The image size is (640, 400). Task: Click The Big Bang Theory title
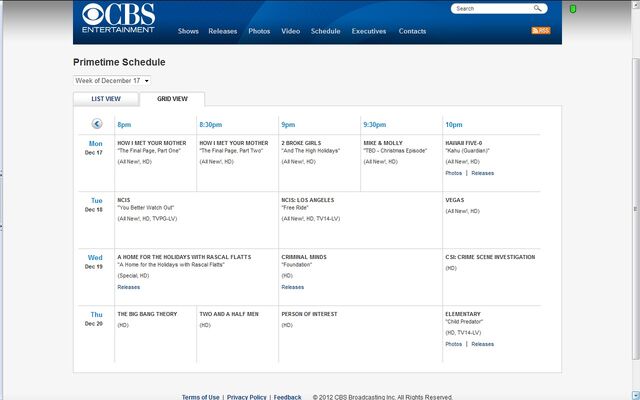tap(147, 314)
